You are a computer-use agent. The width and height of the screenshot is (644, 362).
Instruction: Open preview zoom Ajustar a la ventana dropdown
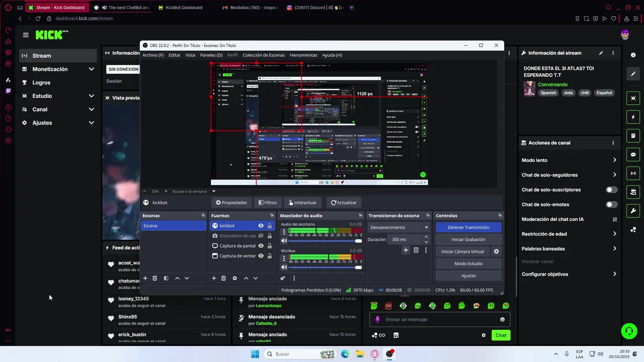(194, 191)
